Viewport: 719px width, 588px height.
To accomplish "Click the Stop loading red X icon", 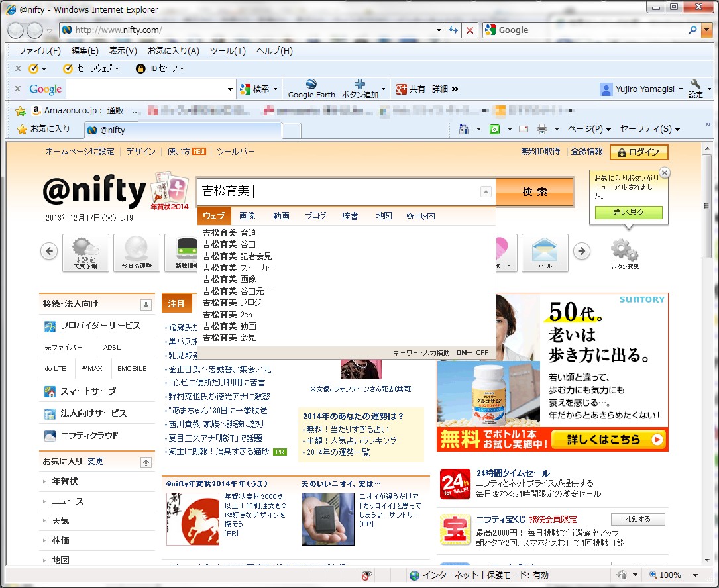I will pyautogui.click(x=470, y=30).
